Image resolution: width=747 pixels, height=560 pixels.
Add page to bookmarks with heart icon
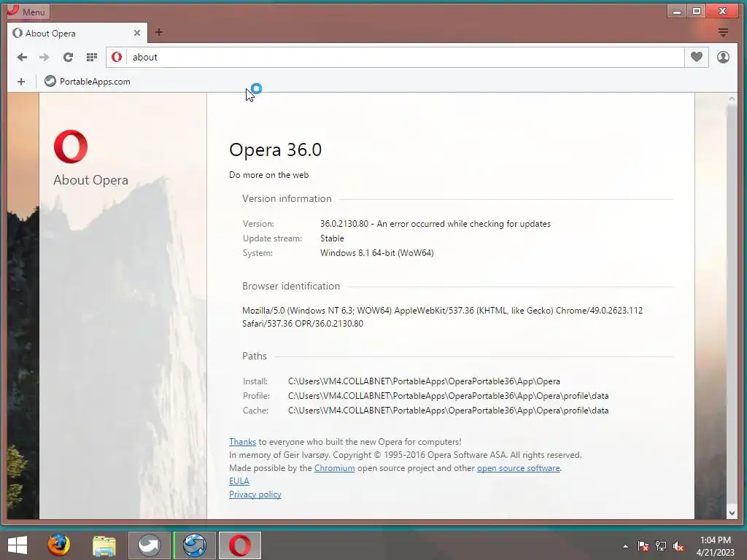point(697,57)
